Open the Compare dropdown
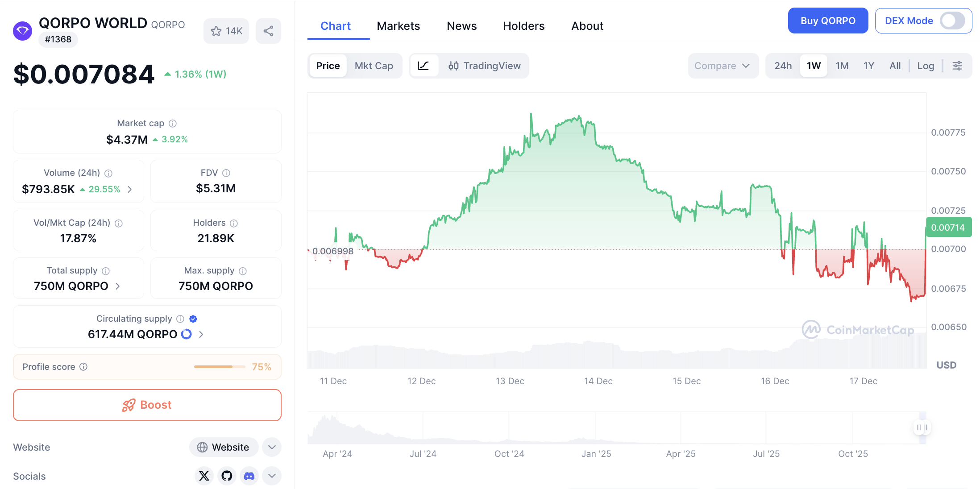The image size is (980, 489). click(x=723, y=66)
